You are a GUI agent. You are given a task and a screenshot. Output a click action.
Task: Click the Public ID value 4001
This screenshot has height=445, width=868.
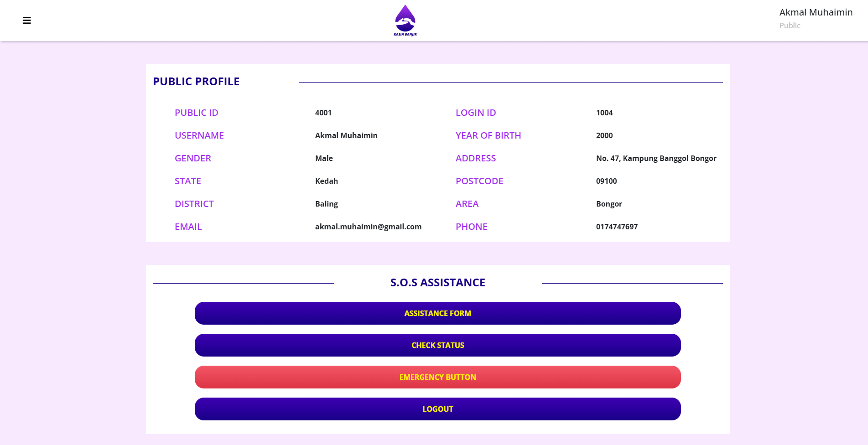[x=323, y=113]
